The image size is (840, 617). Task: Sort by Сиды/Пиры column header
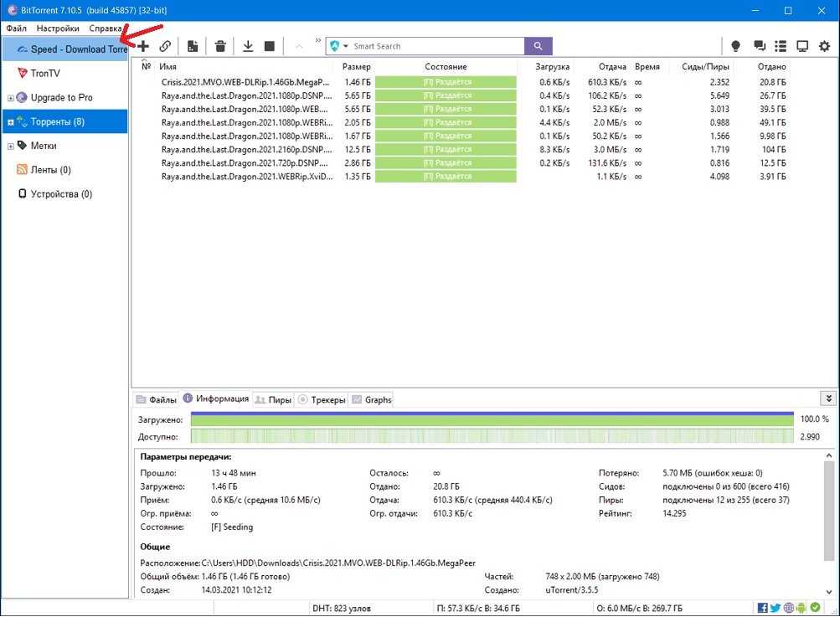[705, 66]
